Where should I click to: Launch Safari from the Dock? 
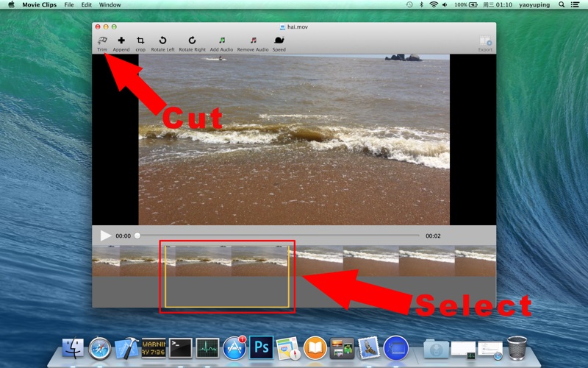point(100,348)
